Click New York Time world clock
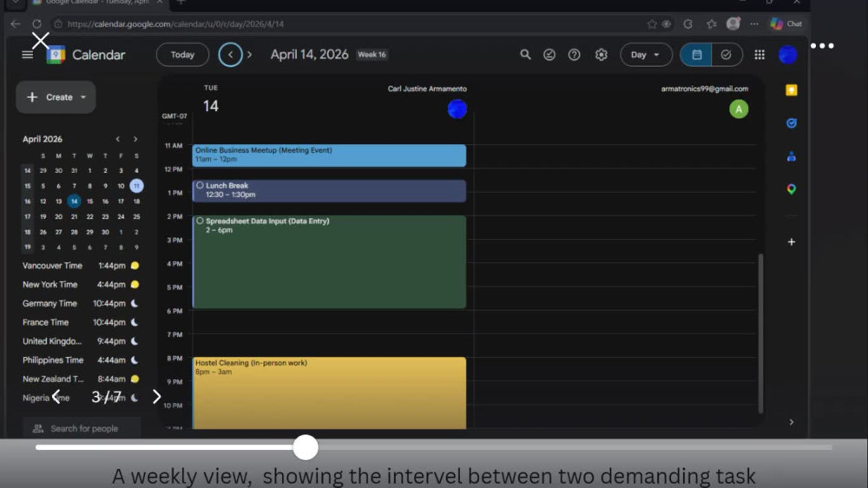This screenshot has height=488, width=868. coord(81,284)
